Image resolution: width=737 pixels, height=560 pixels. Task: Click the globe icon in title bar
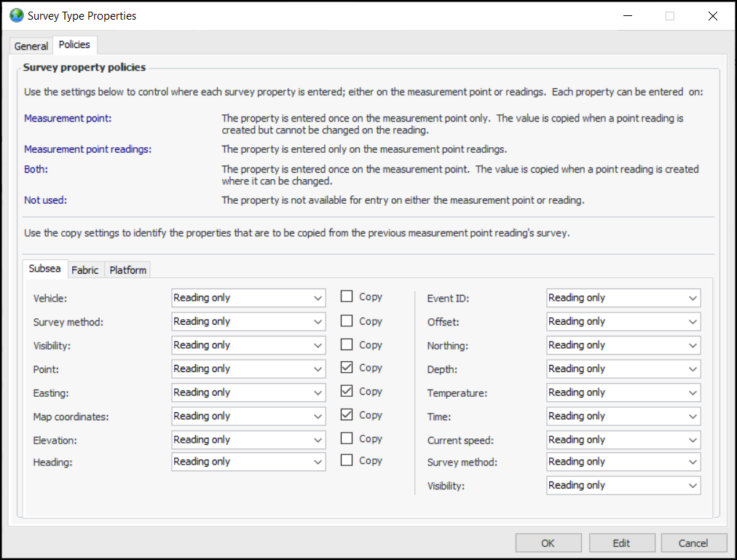(16, 15)
